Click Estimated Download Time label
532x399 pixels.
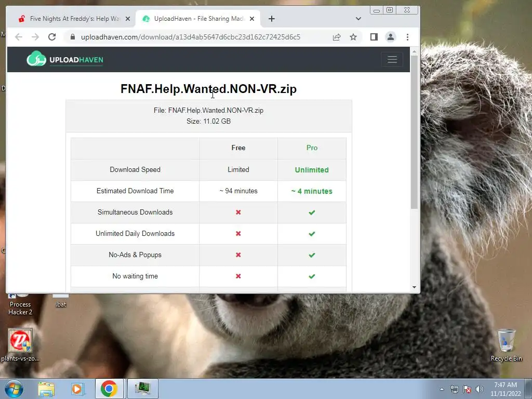pos(135,191)
